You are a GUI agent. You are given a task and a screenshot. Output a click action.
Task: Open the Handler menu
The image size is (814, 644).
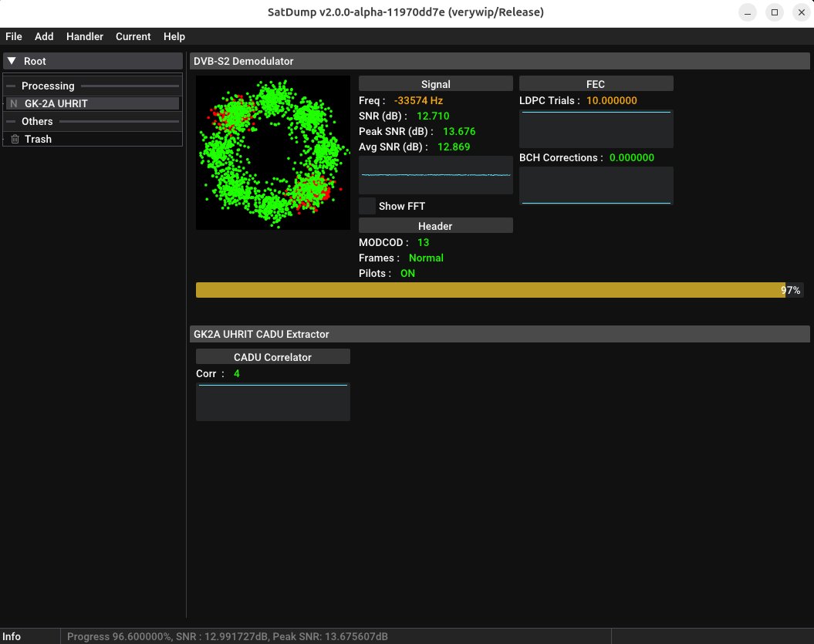click(x=85, y=36)
